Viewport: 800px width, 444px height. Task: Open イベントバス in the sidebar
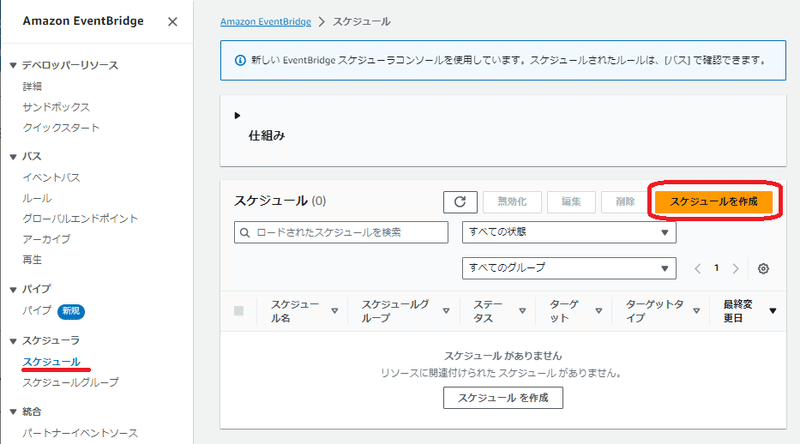click(x=51, y=177)
